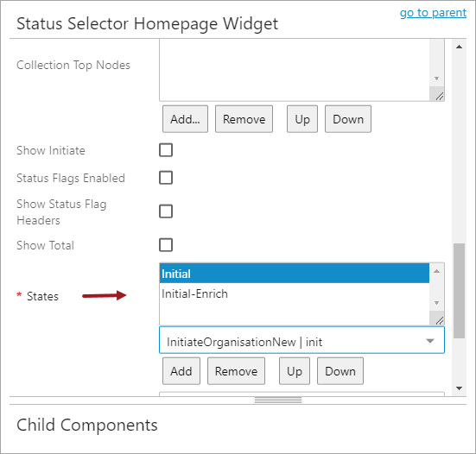Move the selected state Up
The image size is (476, 454).
(x=295, y=371)
